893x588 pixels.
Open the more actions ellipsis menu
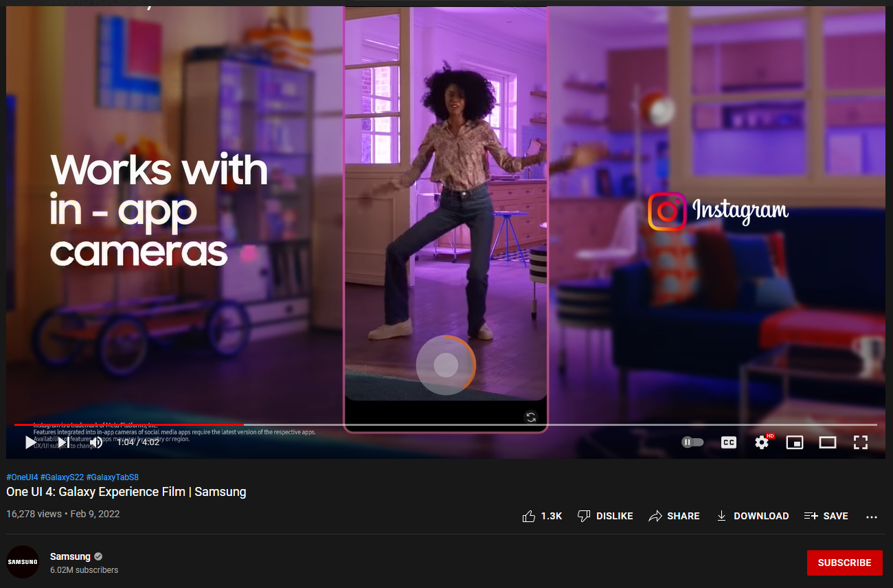[x=872, y=517]
